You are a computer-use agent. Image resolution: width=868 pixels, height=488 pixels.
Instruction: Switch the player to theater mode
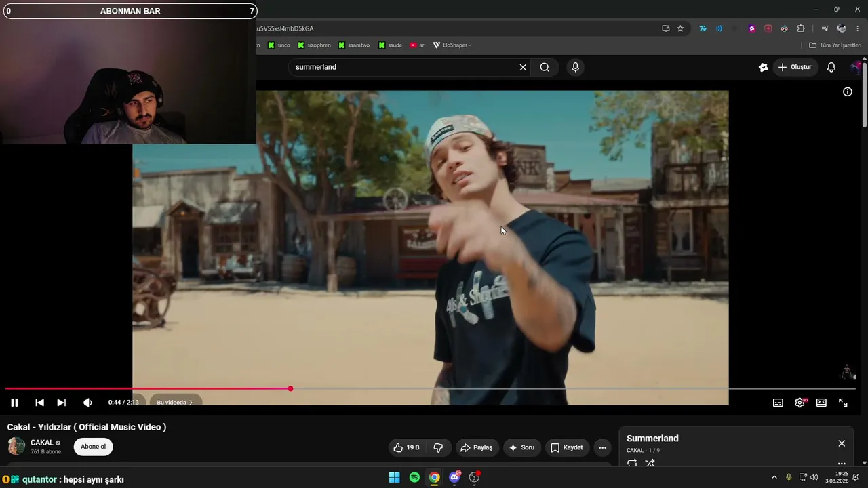[x=821, y=403]
